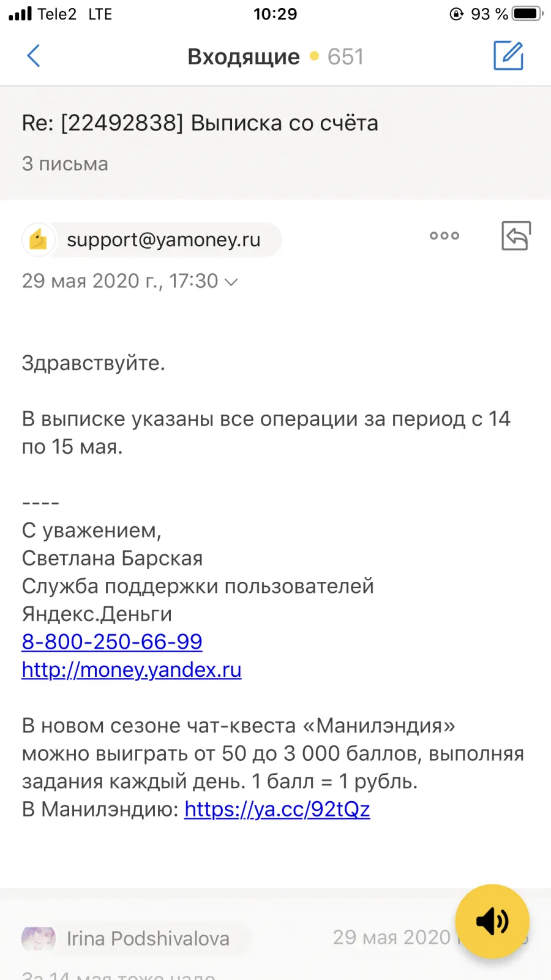Tap the subject Re: [22492838] Выписка со счёта
The width and height of the screenshot is (551, 980).
click(200, 123)
